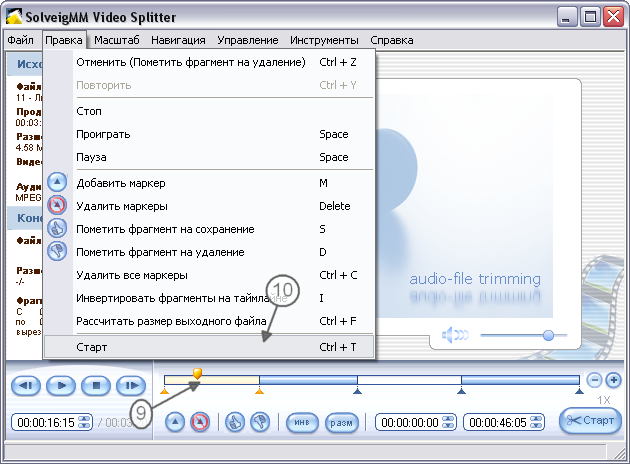Image resolution: width=630 pixels, height=464 pixels.
Task: Choose Пометить фрагмент на удаление entry
Action: 209,252
